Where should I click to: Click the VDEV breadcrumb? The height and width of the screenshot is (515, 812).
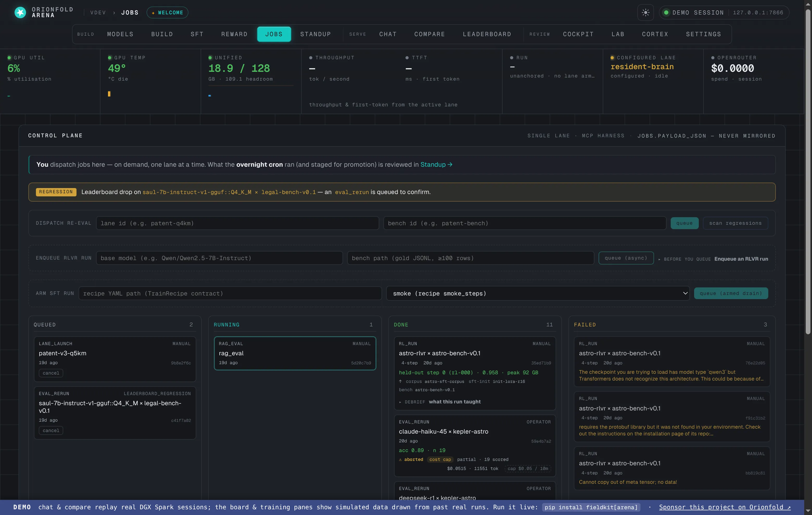pos(98,12)
